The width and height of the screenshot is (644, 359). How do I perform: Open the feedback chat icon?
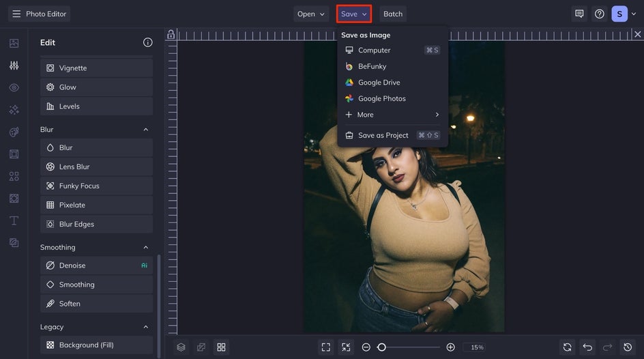[579, 14]
